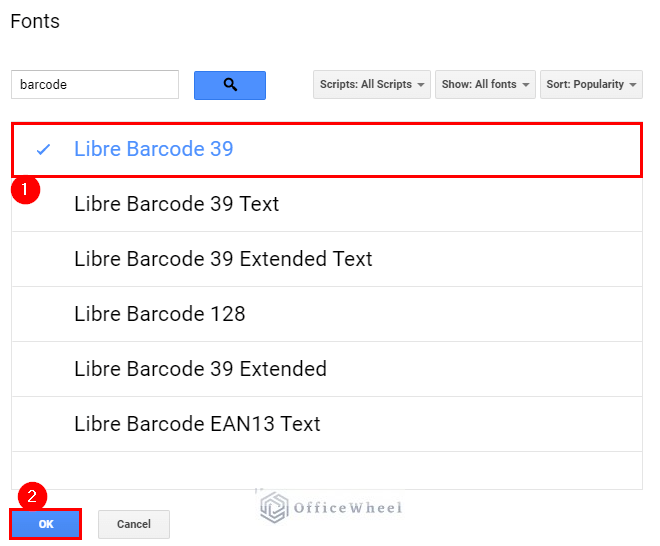Screen dimensions: 660x546
Task: Confirm font selection with OK
Action: tap(45, 524)
